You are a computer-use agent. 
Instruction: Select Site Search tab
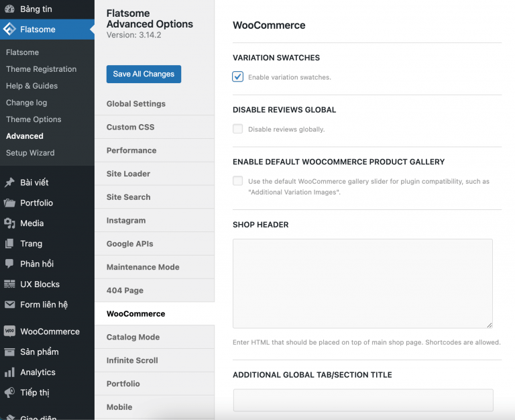[154, 197]
